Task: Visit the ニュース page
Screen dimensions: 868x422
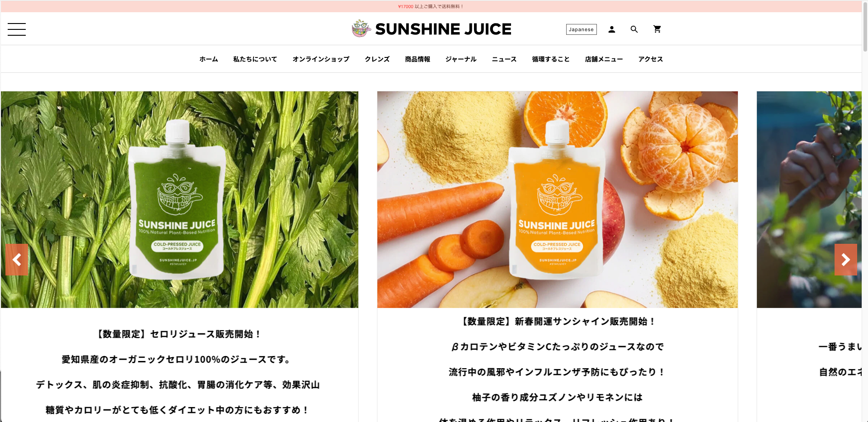Action: pos(504,59)
